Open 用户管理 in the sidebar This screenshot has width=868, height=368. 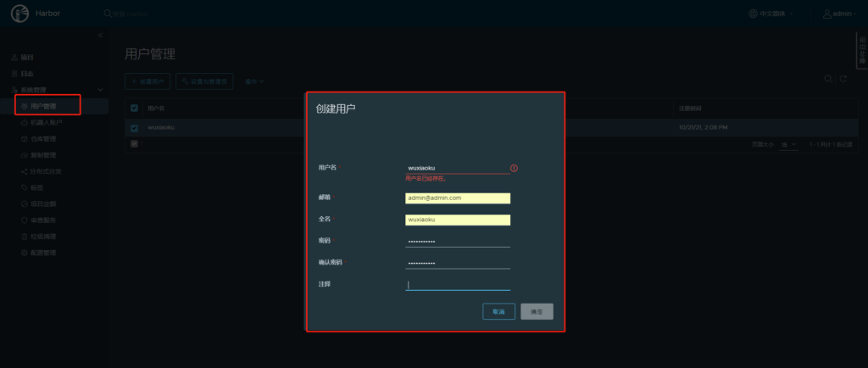[x=42, y=106]
